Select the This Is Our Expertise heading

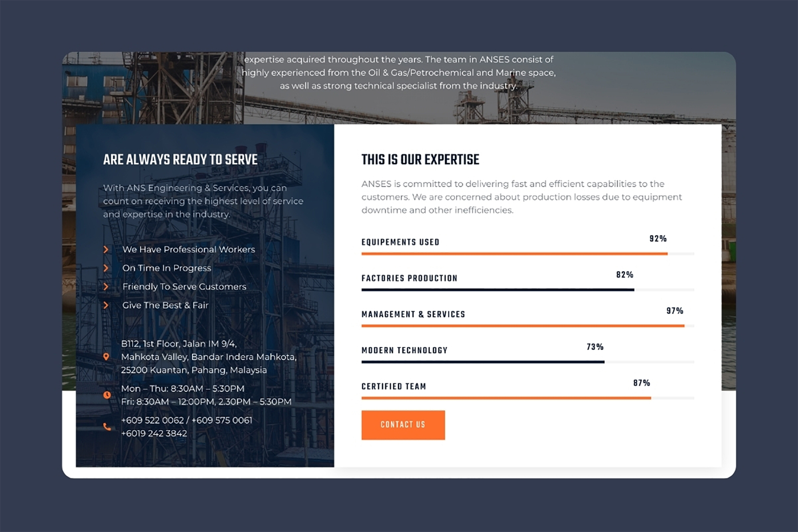tap(420, 159)
